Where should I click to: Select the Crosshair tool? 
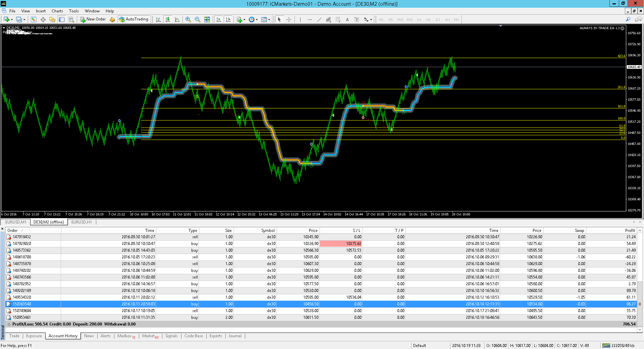(289, 19)
